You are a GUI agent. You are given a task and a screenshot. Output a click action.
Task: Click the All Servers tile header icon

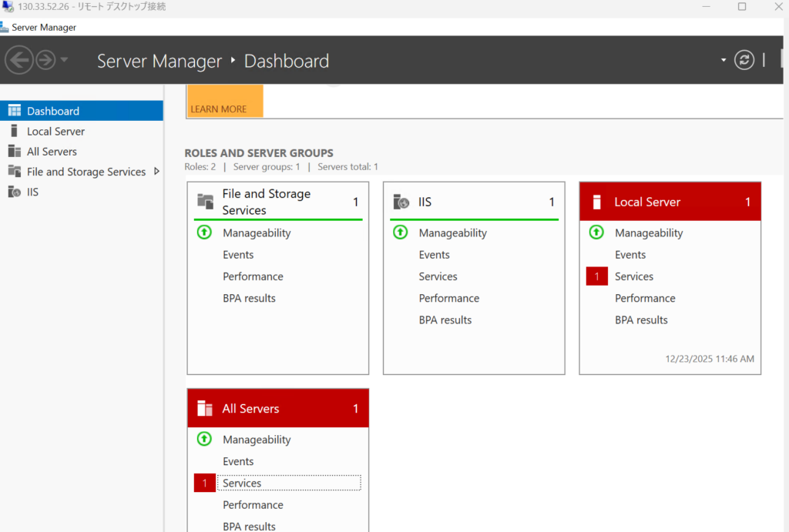[205, 409]
